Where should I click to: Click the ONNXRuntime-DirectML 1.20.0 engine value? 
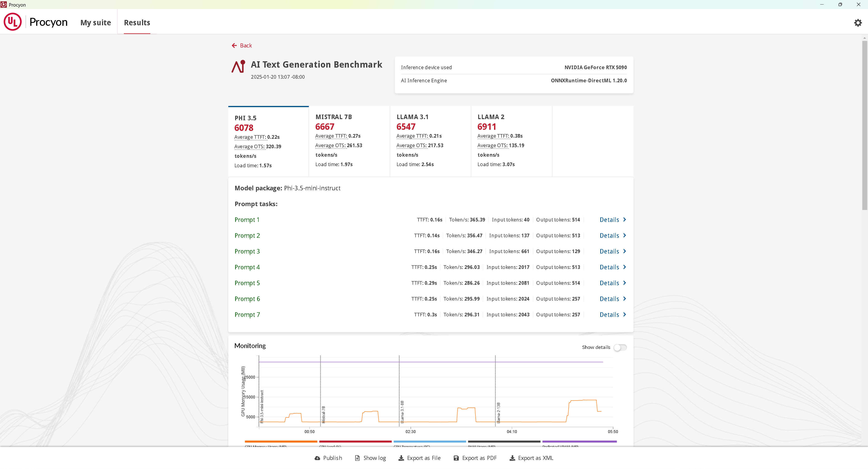point(589,80)
